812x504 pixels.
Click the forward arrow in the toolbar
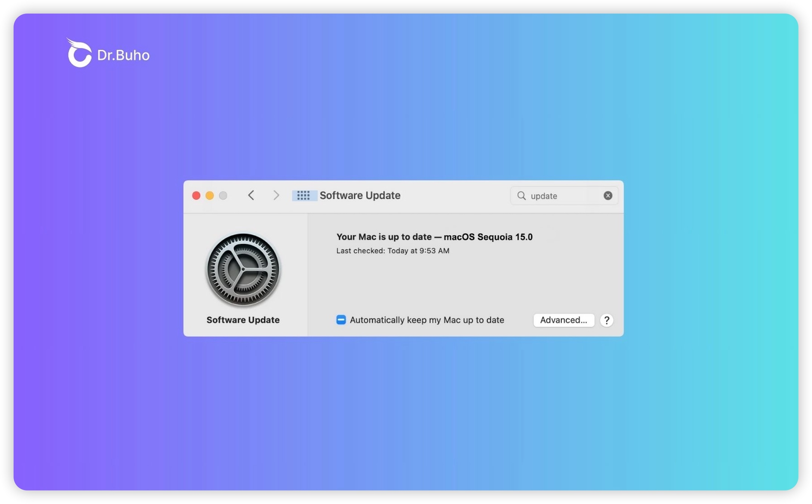click(x=277, y=195)
